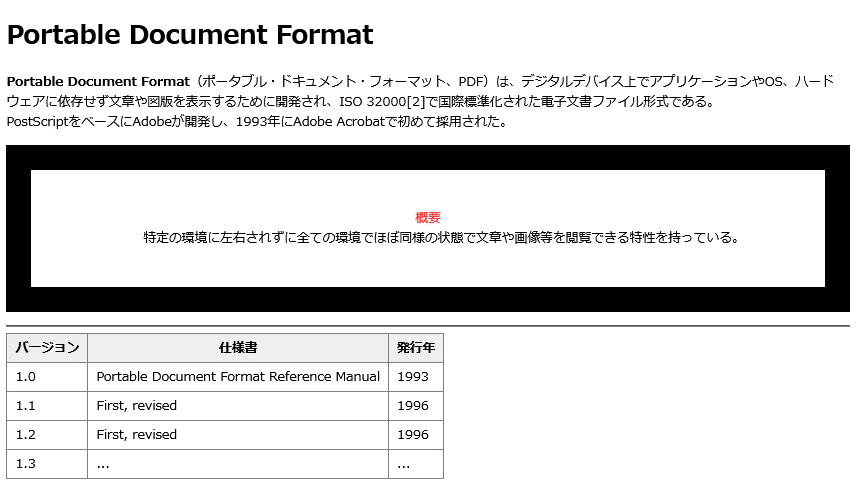Viewport: 856px width, 494px height.
Task: Click the 発行年 column header
Action: point(416,348)
